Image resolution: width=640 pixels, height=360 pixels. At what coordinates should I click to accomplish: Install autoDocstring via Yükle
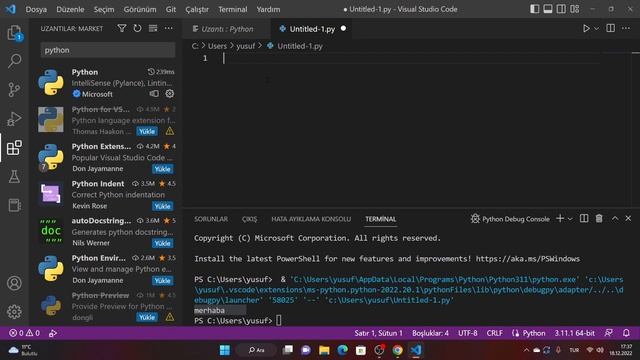pos(162,243)
